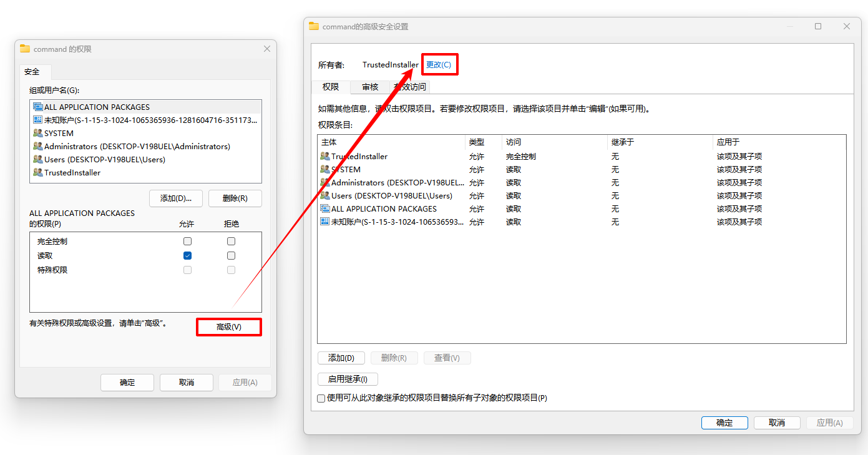868x455 pixels.
Task: Click the 应用于 column header
Action: point(779,142)
